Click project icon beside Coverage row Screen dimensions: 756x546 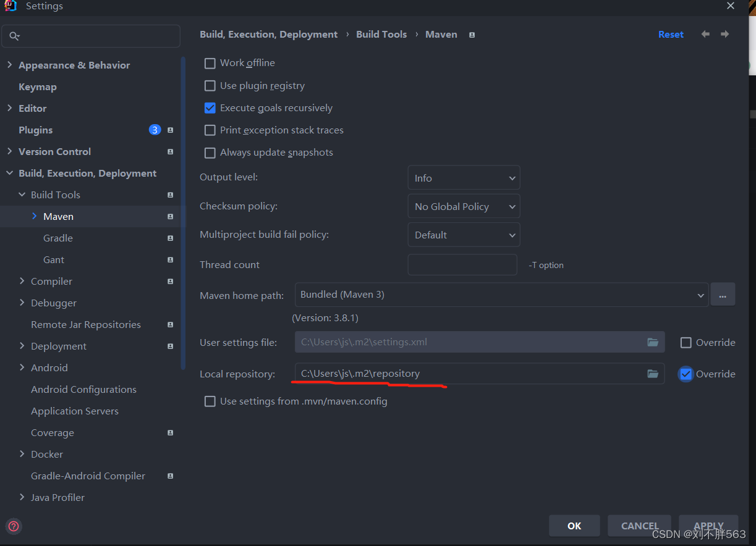click(170, 432)
